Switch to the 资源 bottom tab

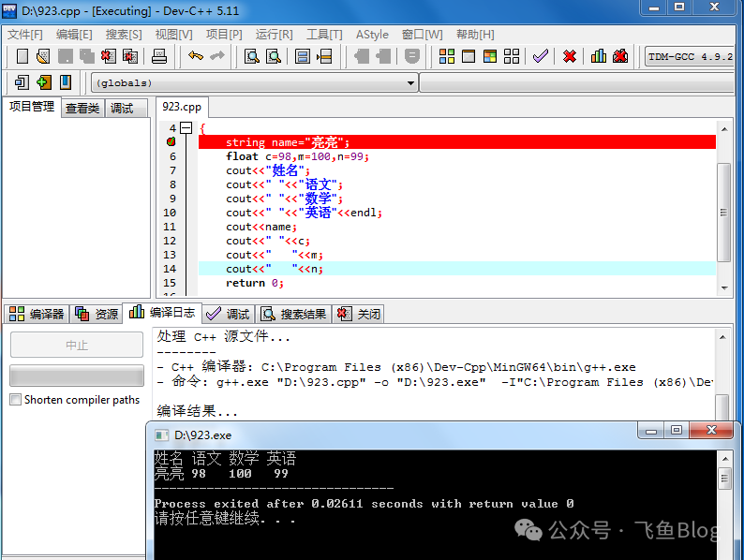click(97, 314)
